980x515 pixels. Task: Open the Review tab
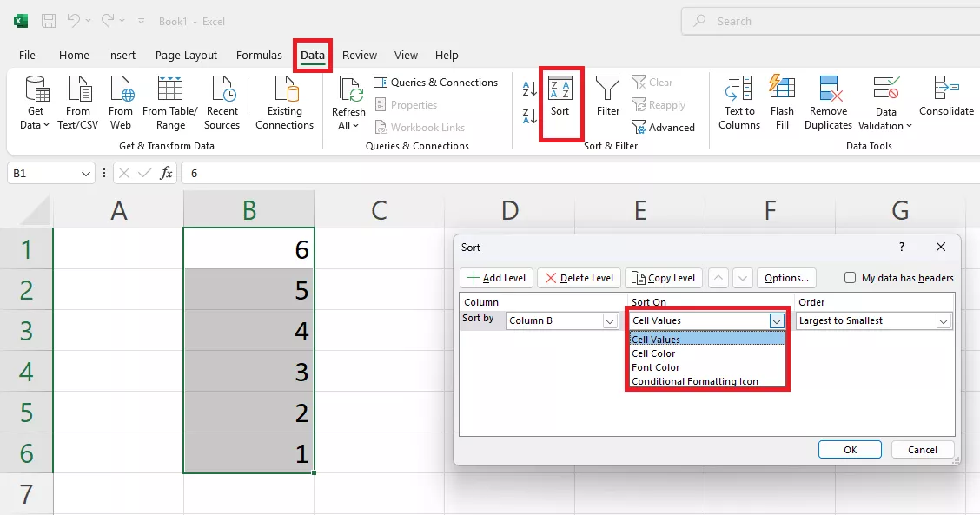pyautogui.click(x=360, y=55)
